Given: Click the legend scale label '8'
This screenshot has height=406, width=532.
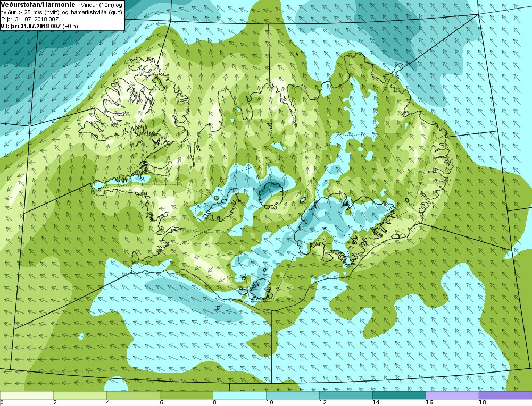Looking at the screenshot, I should tap(214, 403).
